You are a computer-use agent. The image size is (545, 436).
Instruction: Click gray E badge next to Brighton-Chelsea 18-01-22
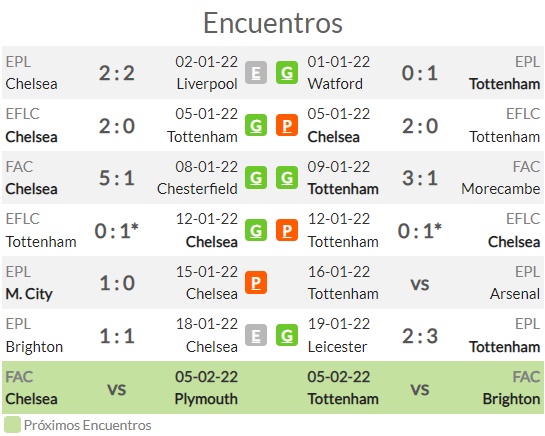click(256, 335)
